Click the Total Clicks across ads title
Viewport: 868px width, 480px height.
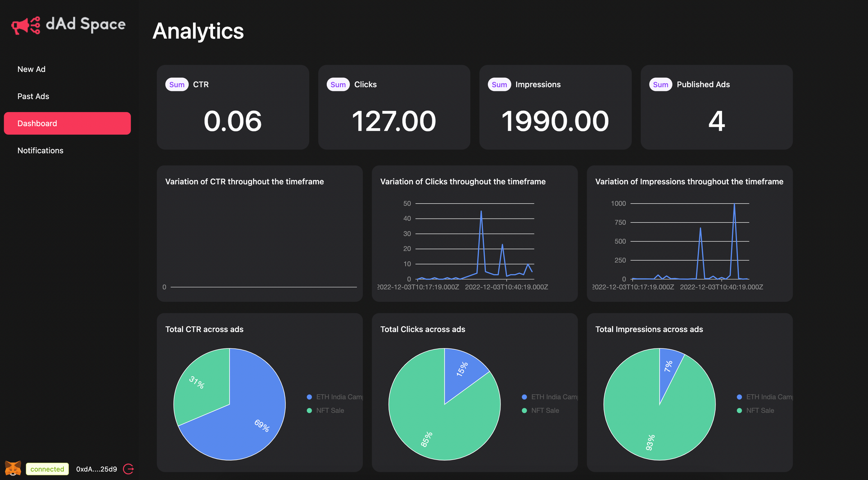pyautogui.click(x=423, y=329)
